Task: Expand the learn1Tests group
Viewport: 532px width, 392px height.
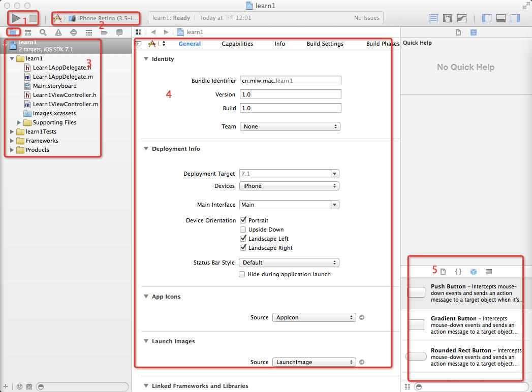Action: [12, 132]
